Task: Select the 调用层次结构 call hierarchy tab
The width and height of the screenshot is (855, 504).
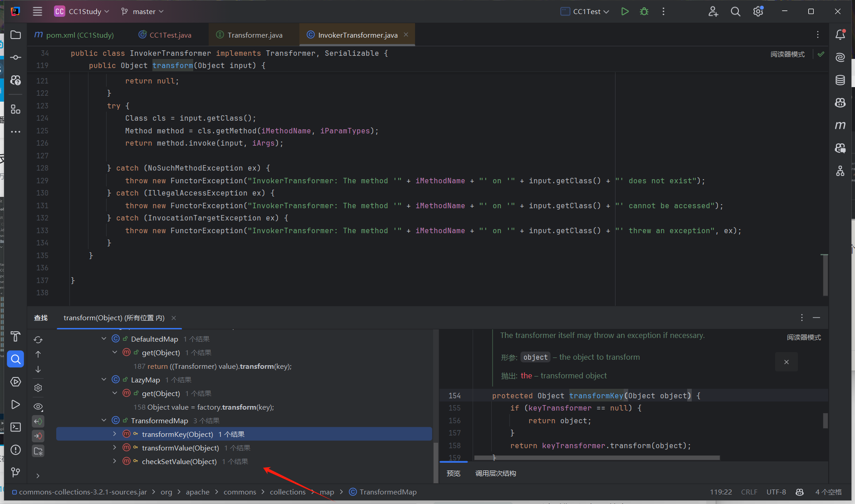Action: tap(495, 473)
